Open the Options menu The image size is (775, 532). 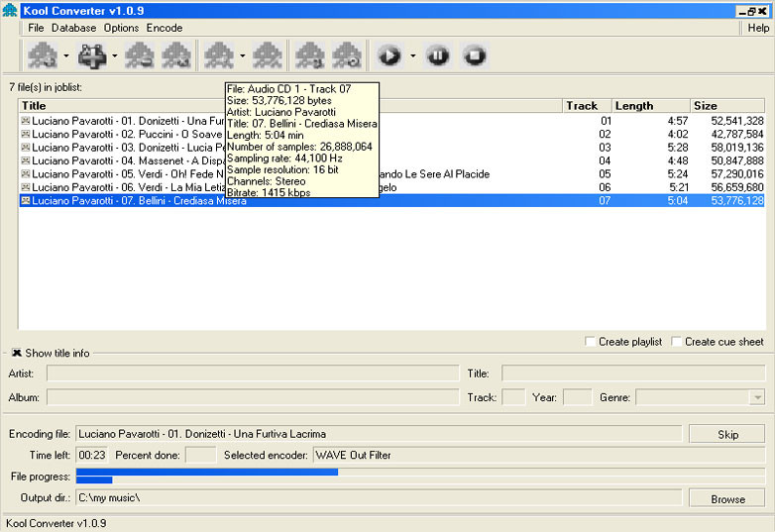tap(121, 28)
